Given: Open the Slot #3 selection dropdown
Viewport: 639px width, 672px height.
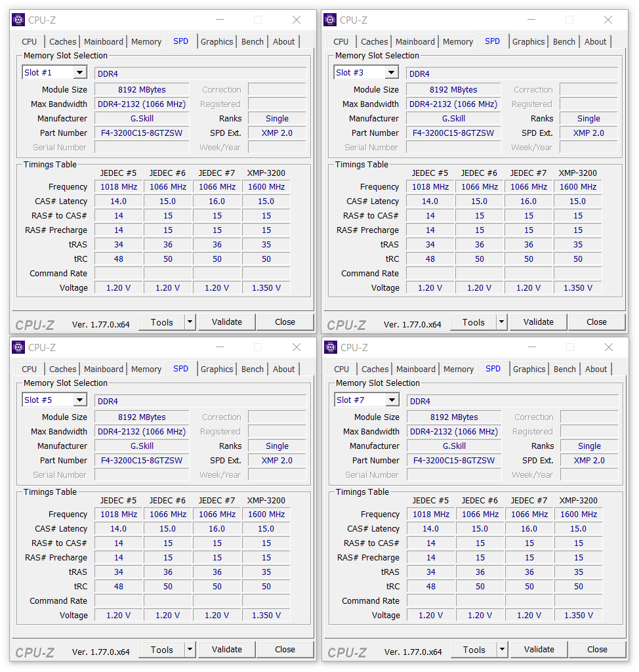Looking at the screenshot, I should point(391,72).
